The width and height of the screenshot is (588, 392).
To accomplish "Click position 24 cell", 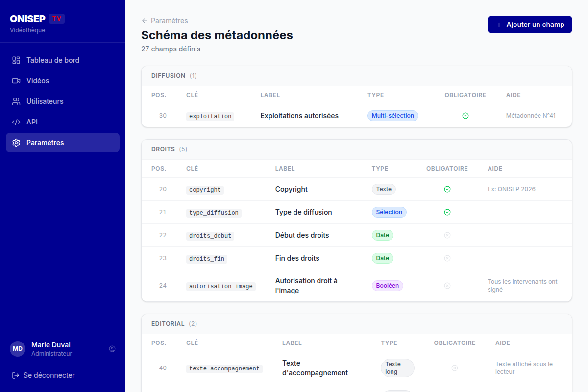I will [163, 286].
